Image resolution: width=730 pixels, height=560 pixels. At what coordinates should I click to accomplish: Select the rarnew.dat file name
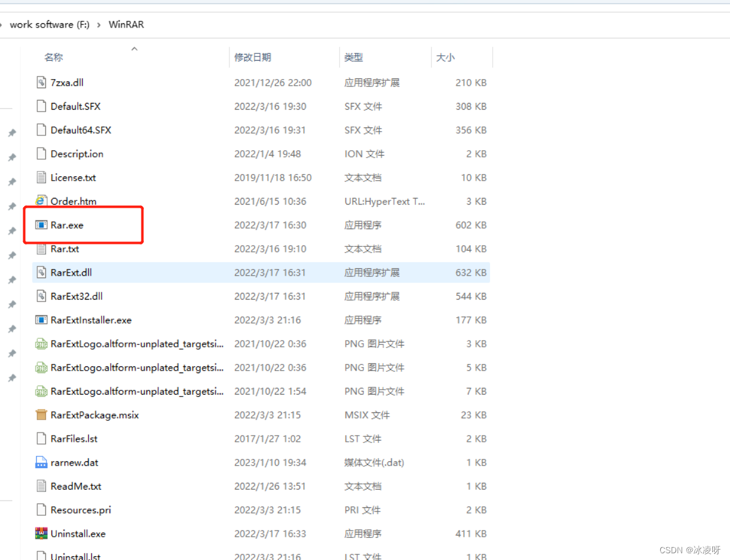point(75,463)
